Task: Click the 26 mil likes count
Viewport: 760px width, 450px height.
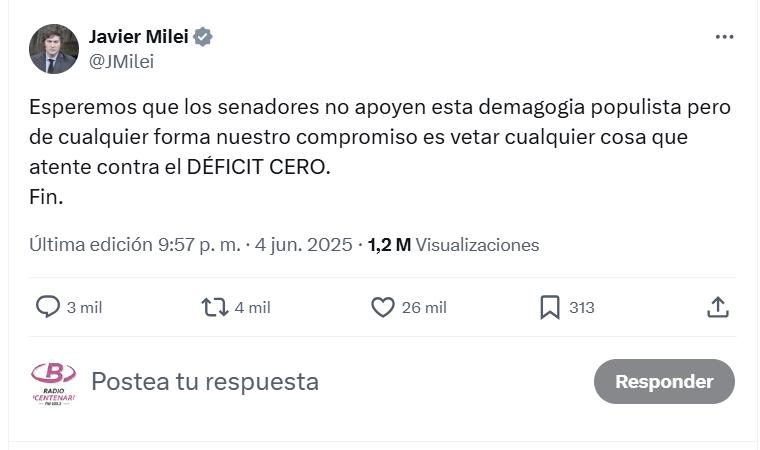Action: coord(424,307)
